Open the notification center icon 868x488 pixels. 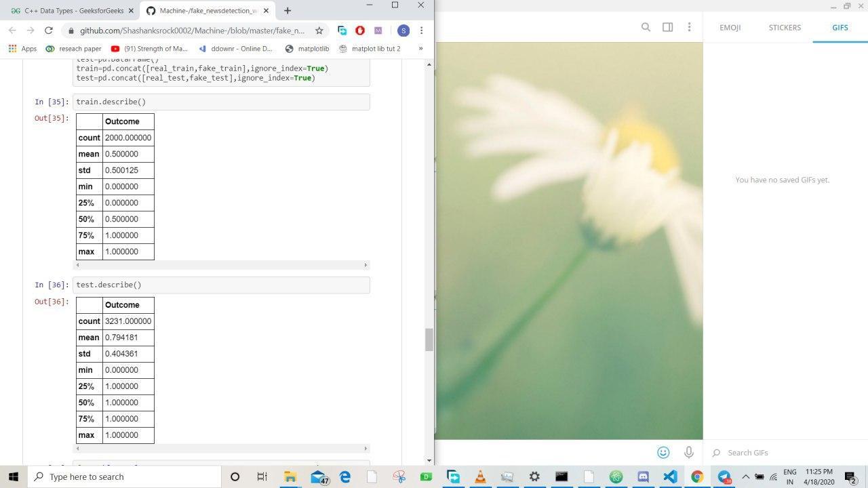(x=850, y=476)
